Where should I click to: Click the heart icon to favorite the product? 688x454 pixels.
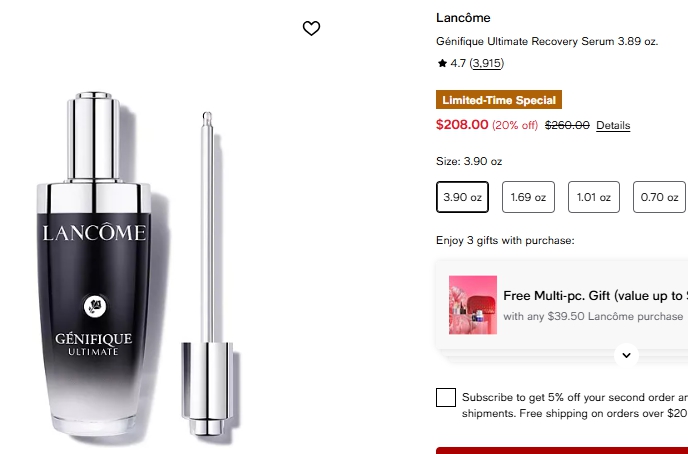pos(311,29)
